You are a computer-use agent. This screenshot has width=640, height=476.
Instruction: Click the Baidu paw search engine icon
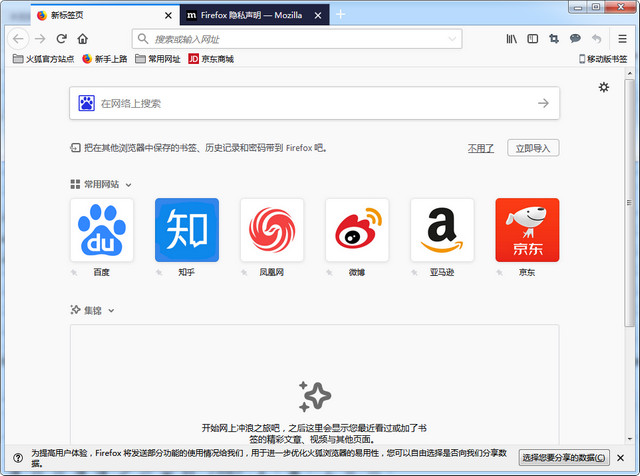click(x=87, y=103)
